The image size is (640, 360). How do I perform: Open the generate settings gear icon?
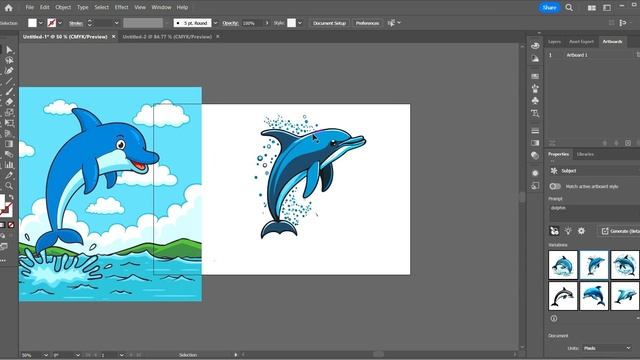click(x=581, y=231)
